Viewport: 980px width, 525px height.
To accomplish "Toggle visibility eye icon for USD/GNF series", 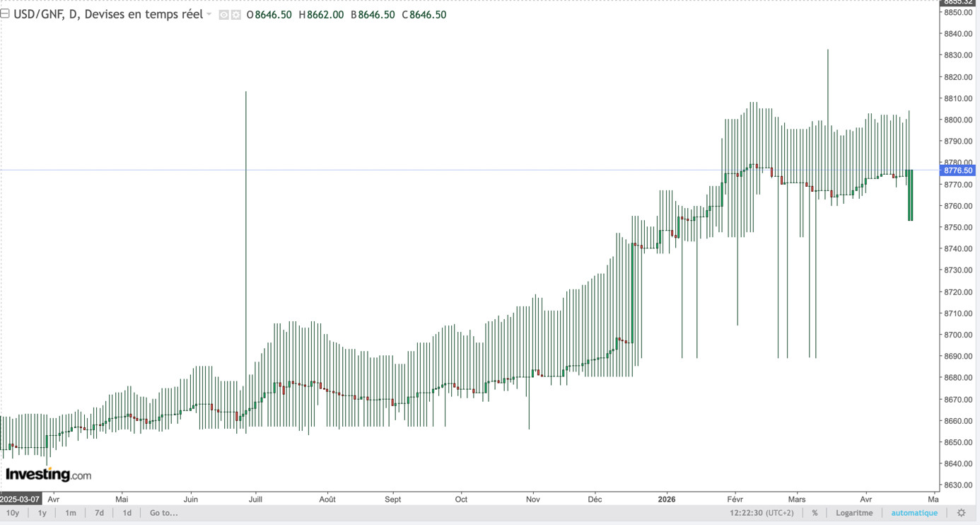I will pyautogui.click(x=223, y=15).
